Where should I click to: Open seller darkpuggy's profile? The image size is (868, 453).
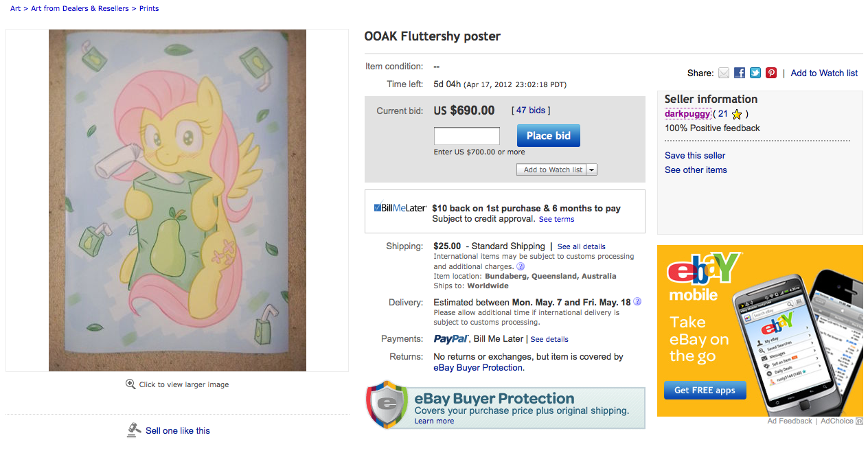[687, 114]
